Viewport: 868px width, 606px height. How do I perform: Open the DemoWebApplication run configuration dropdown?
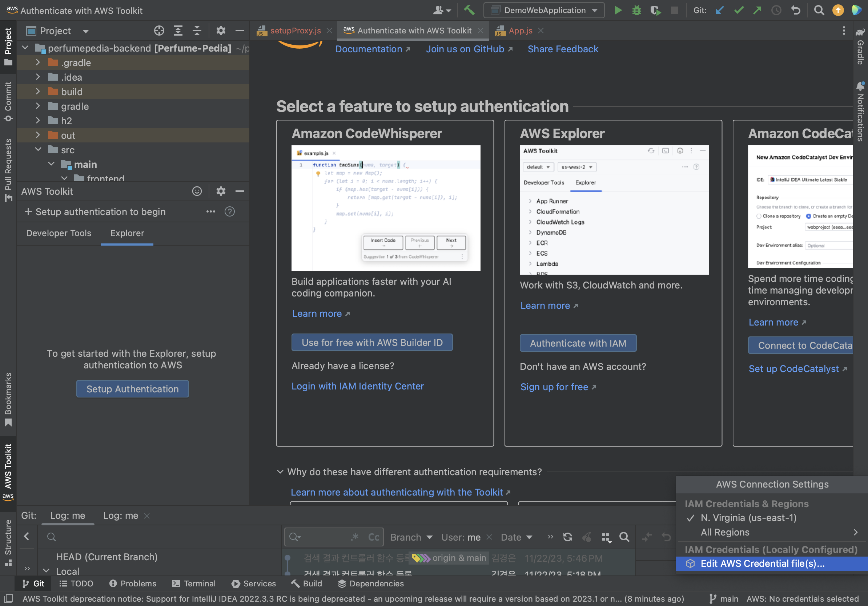tap(544, 10)
